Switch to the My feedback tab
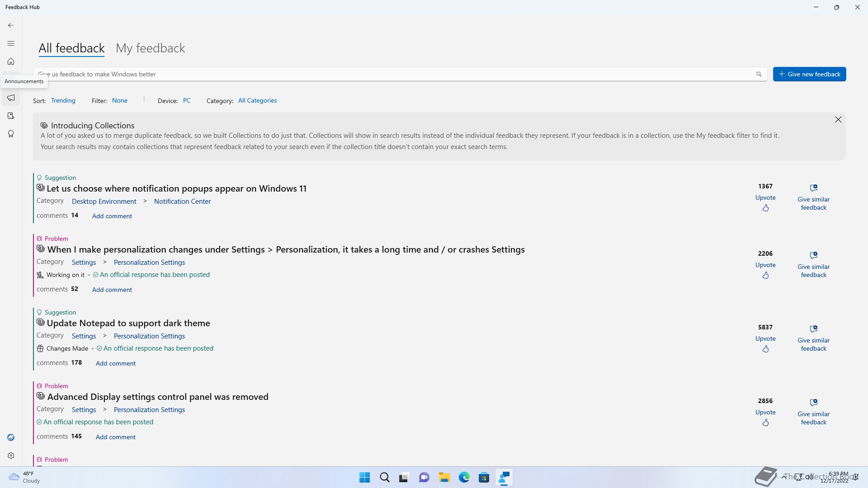This screenshot has width=868, height=488. coord(150,48)
